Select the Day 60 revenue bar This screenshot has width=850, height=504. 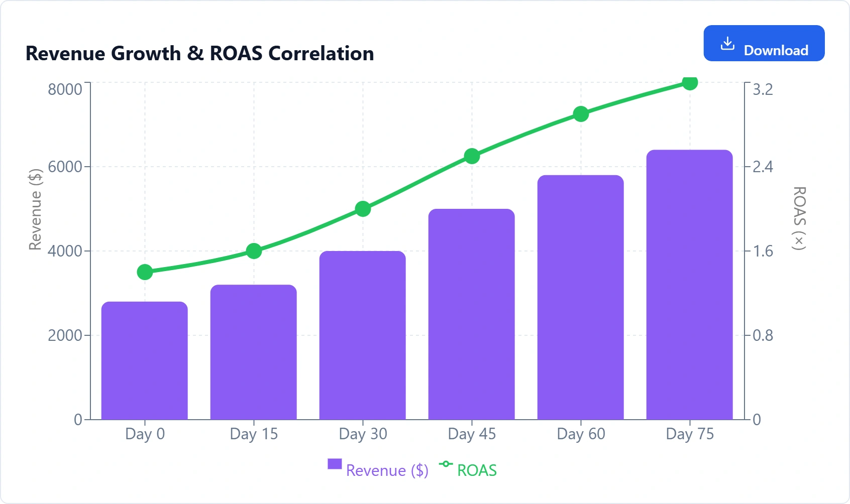tap(581, 297)
